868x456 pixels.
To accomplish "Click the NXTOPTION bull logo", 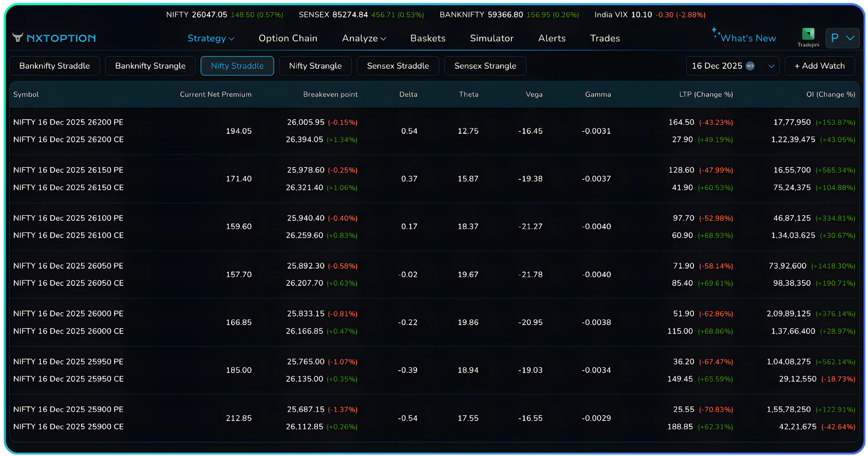I will (x=18, y=38).
